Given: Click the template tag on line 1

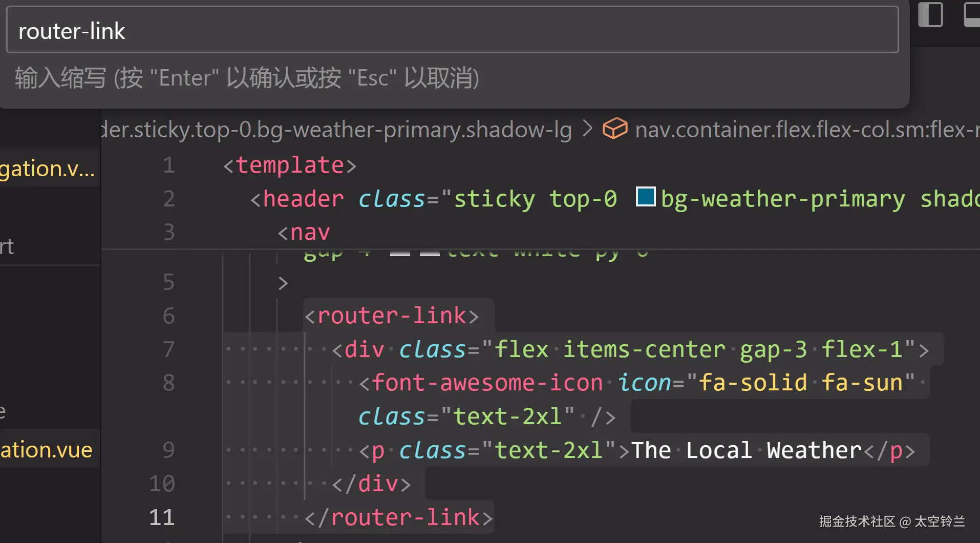Looking at the screenshot, I should pos(290,165).
